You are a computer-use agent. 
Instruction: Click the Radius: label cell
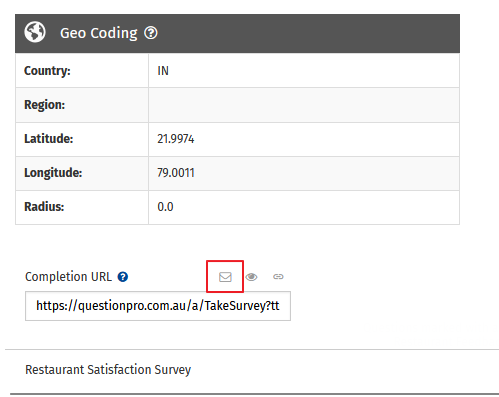pos(82,207)
